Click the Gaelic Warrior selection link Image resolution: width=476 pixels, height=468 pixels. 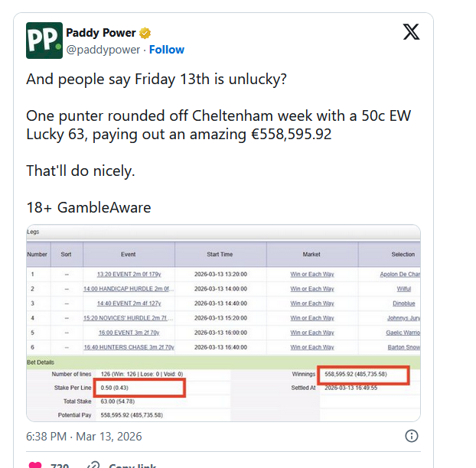point(402,333)
